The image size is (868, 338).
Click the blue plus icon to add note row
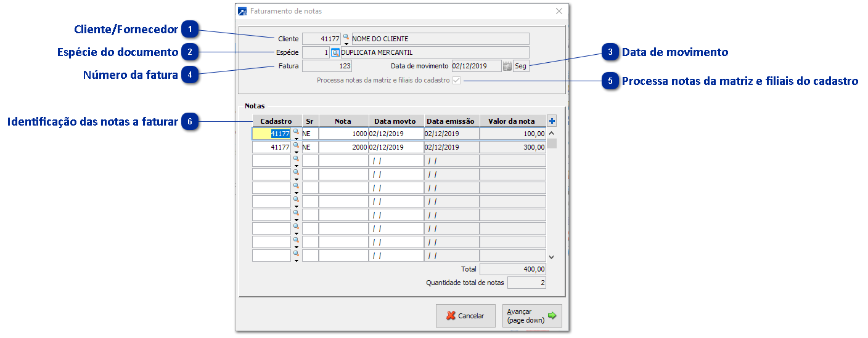[552, 121]
